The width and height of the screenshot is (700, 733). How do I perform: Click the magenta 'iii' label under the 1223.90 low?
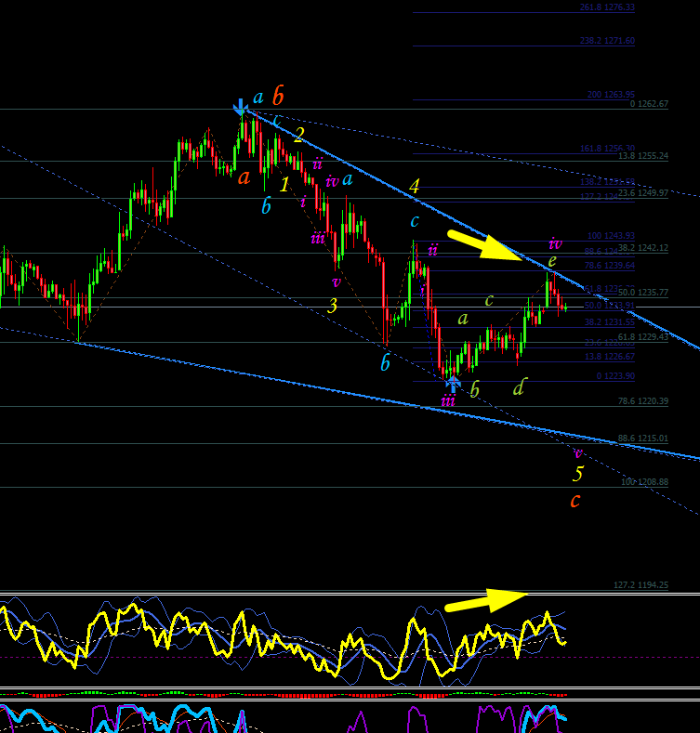point(448,400)
